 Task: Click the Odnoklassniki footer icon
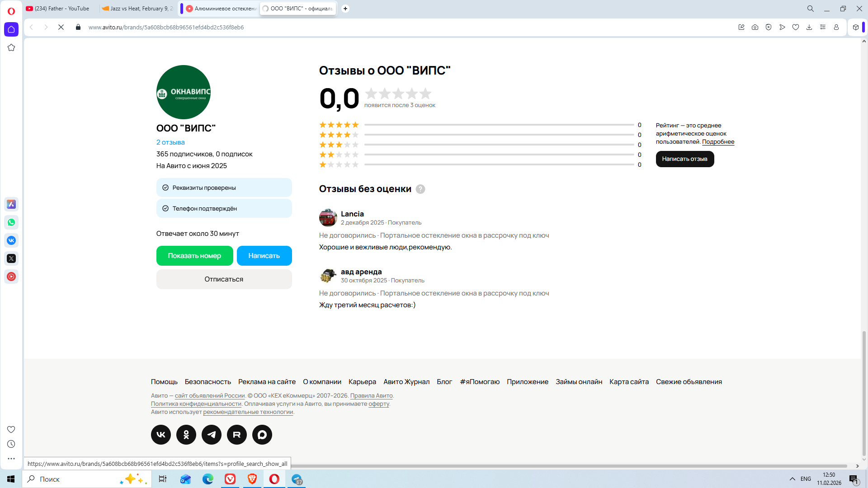(186, 435)
